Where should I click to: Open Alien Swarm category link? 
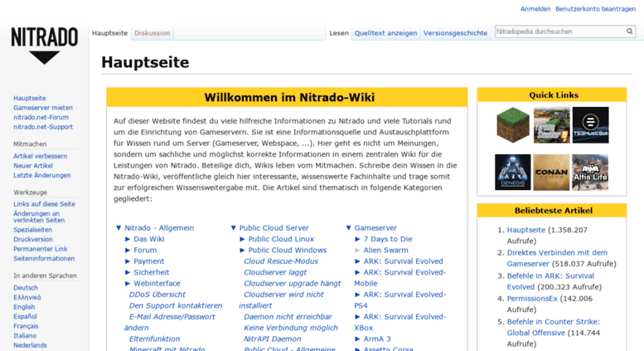pos(385,250)
